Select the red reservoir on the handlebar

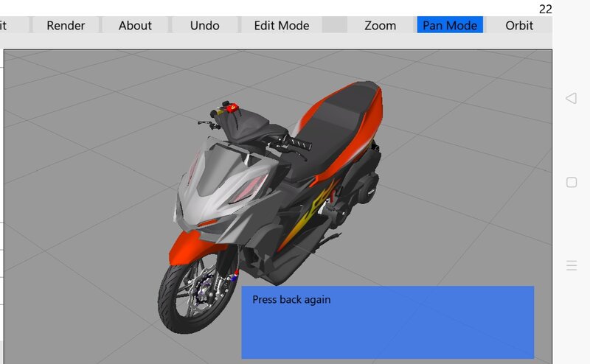[232, 108]
